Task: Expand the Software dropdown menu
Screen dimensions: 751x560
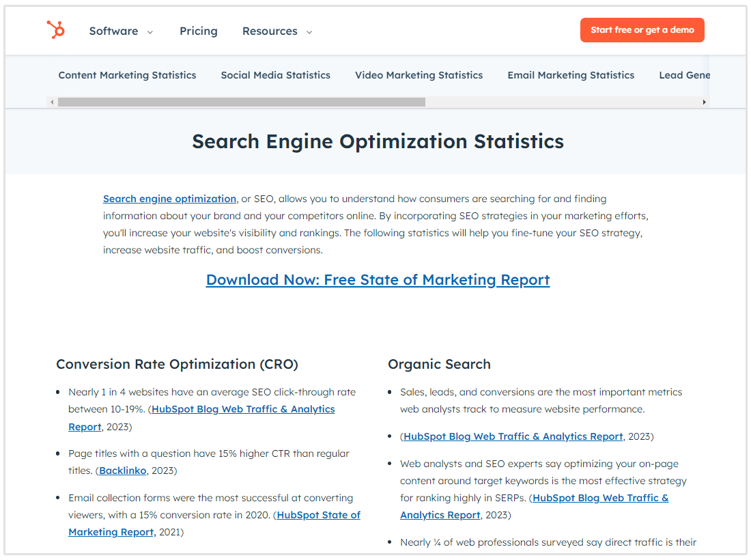Action: 122,31
